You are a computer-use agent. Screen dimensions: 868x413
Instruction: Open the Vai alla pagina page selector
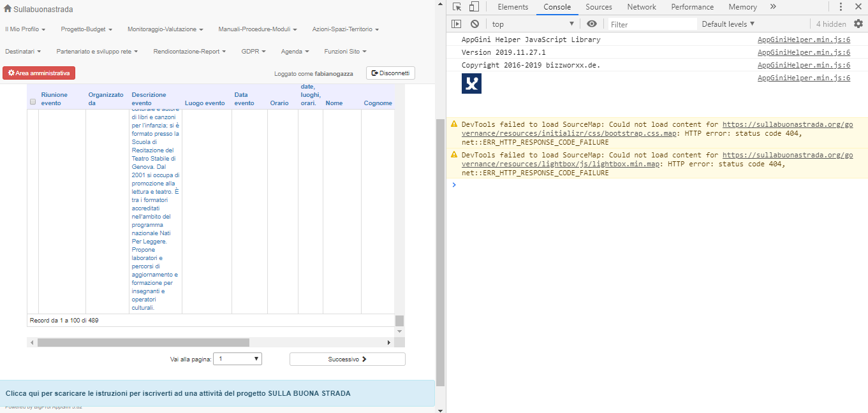tap(237, 359)
